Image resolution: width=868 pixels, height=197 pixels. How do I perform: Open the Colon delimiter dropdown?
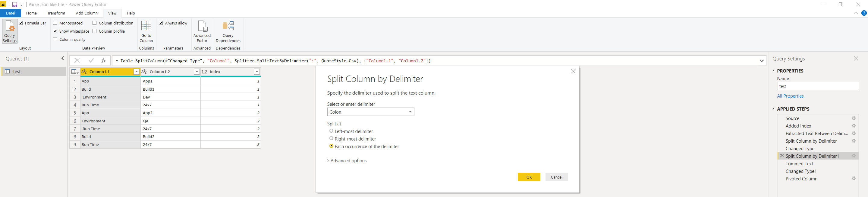click(371, 112)
